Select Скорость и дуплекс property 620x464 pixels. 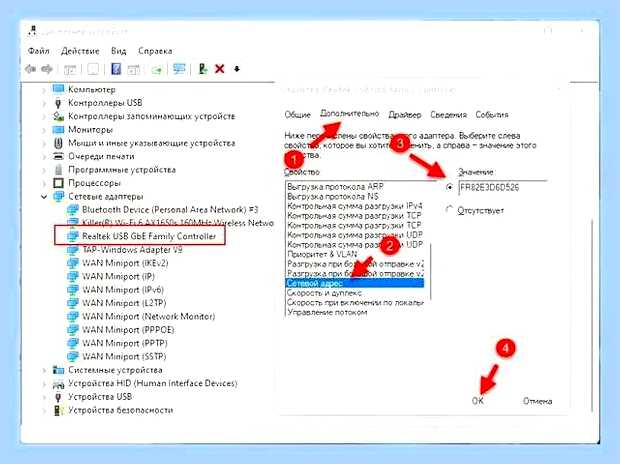click(x=324, y=293)
